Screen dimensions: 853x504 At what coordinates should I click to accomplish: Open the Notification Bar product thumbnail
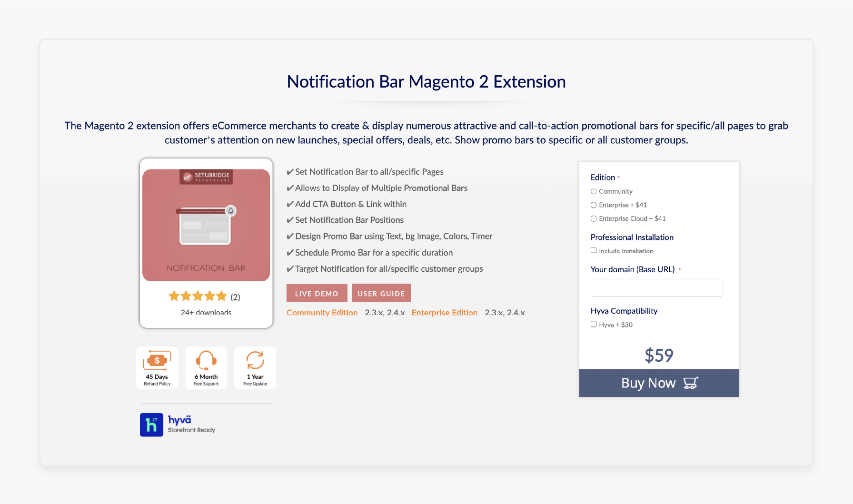[x=206, y=225]
